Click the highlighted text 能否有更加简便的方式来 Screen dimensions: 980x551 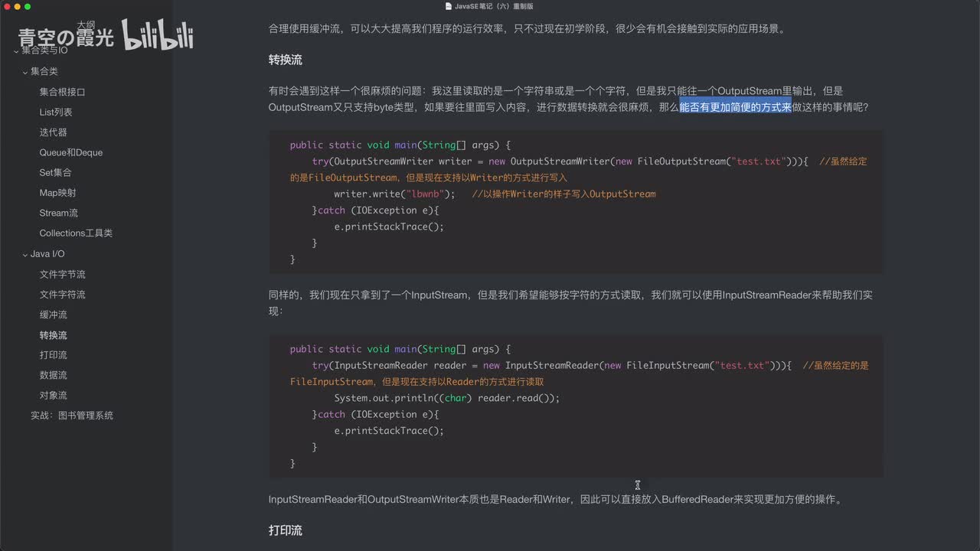(736, 107)
